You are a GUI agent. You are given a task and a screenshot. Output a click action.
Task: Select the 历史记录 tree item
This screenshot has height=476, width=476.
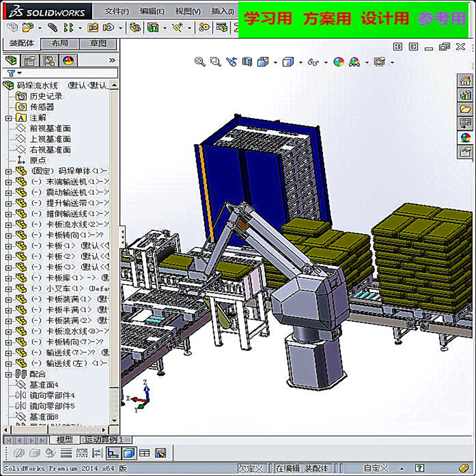(46, 96)
